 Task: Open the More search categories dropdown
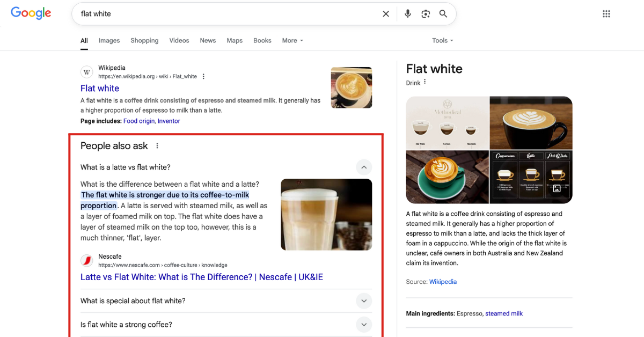pos(292,41)
